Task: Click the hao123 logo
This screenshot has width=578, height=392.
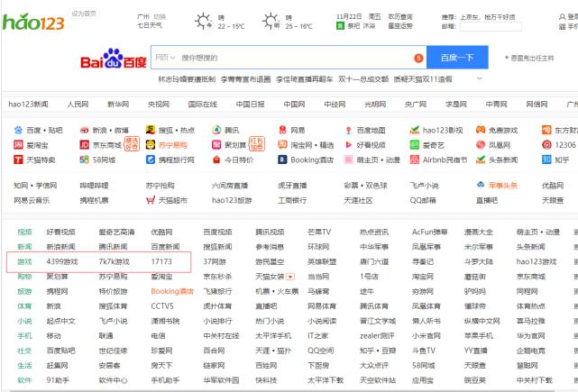Action: (33, 23)
